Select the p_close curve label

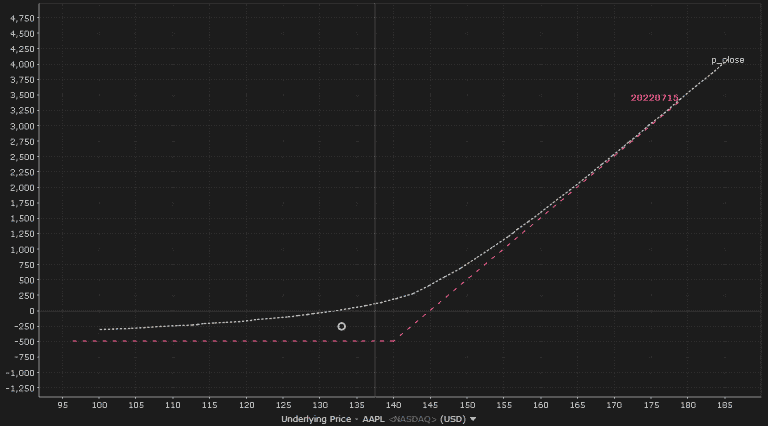tap(727, 60)
